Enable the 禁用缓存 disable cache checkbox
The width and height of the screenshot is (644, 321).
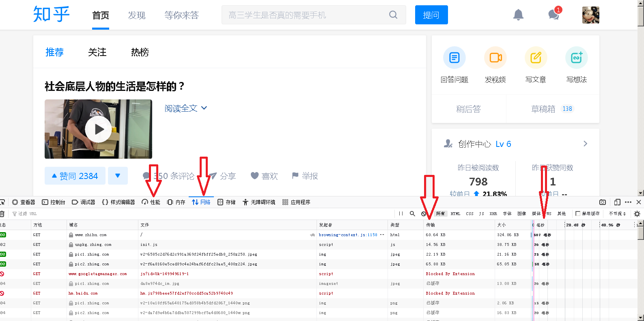[578, 213]
